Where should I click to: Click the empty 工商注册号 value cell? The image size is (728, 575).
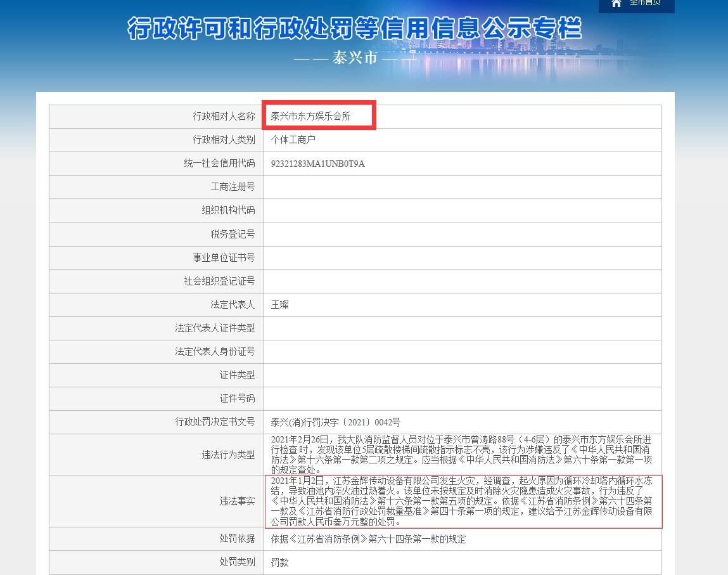[462, 187]
